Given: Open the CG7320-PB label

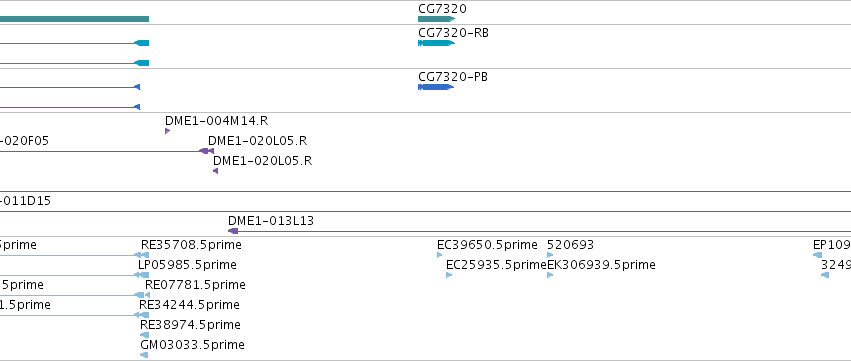Looking at the screenshot, I should pos(453,77).
